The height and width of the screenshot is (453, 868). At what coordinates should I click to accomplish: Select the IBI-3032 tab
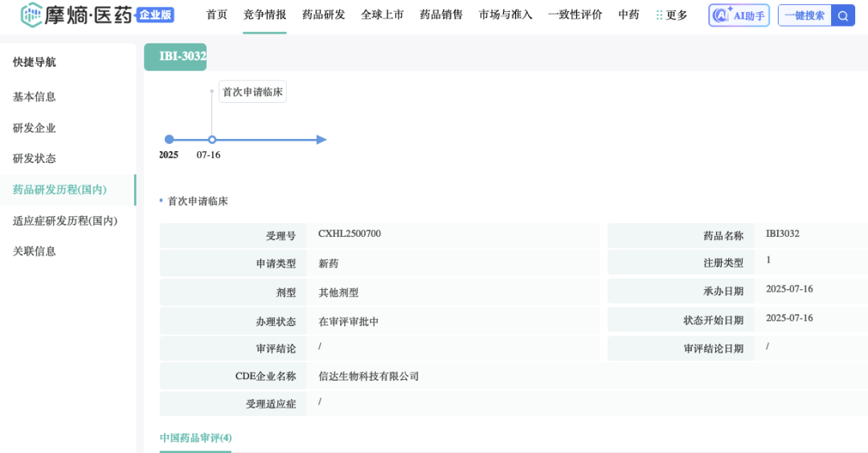pos(175,56)
